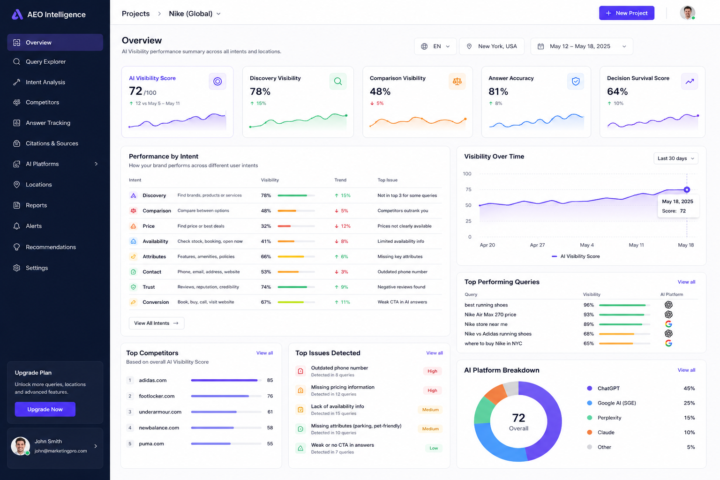Open the EN language dropdown
Viewport: 720px width, 480px height.
435,46
